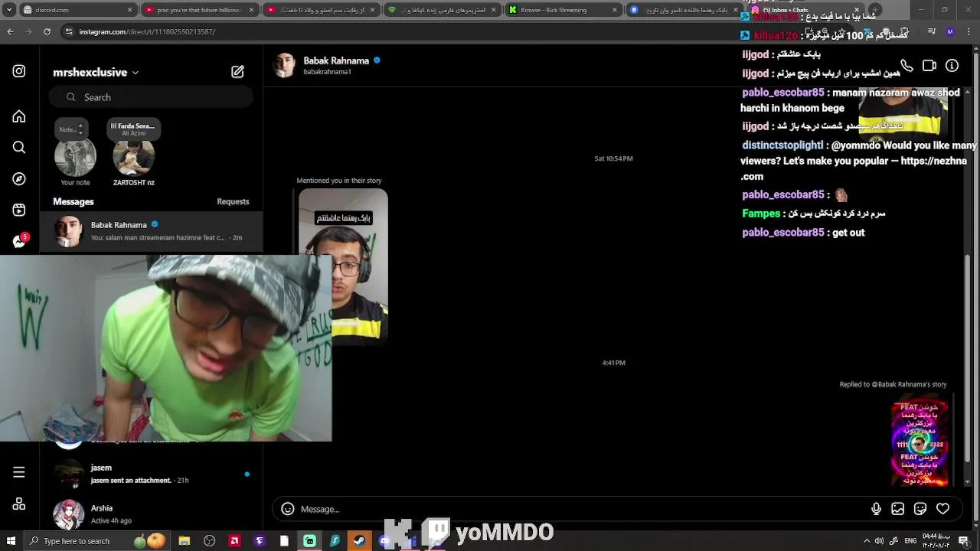Click browser profile avatar M
The height and width of the screenshot is (551, 980).
(x=950, y=31)
